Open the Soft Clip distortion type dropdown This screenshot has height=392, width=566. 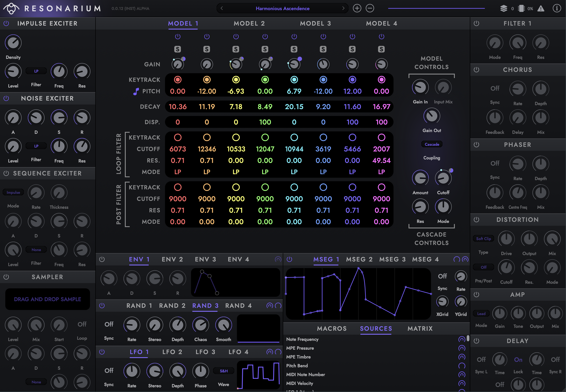(483, 239)
